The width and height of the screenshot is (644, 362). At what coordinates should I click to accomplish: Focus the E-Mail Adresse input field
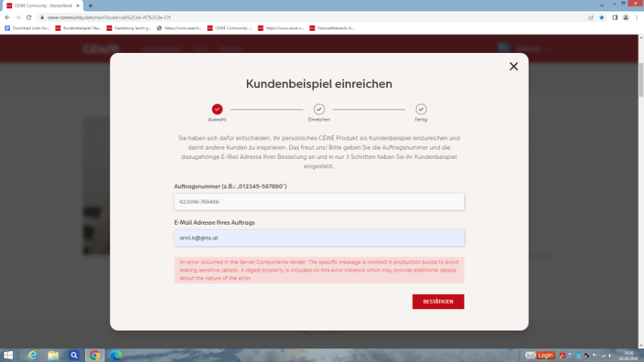pyautogui.click(x=319, y=238)
